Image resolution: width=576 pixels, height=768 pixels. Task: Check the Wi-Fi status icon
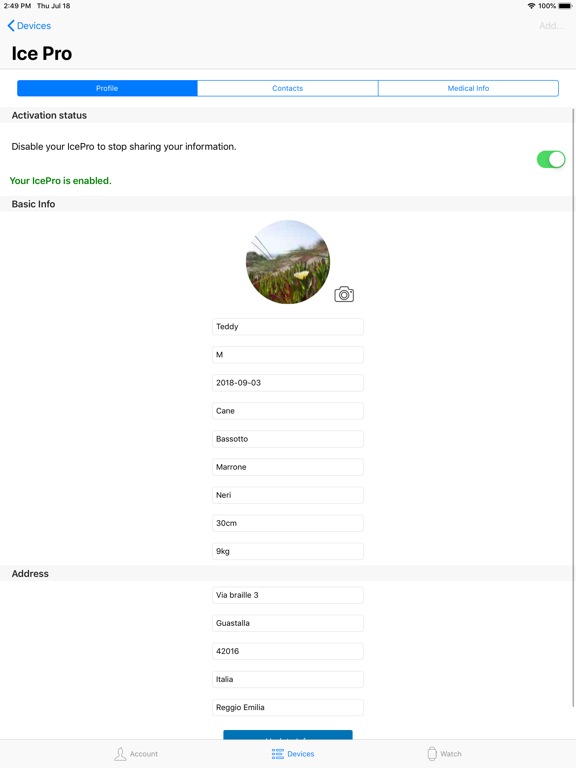click(531, 6)
